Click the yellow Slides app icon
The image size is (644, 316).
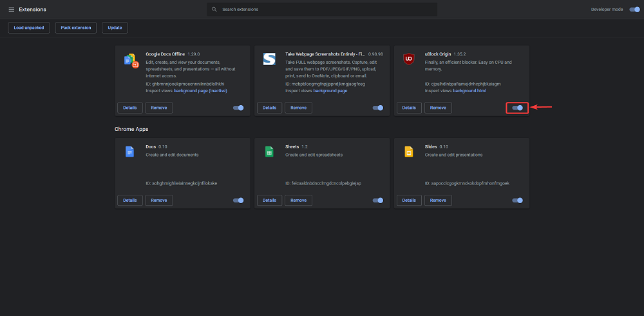(x=408, y=152)
